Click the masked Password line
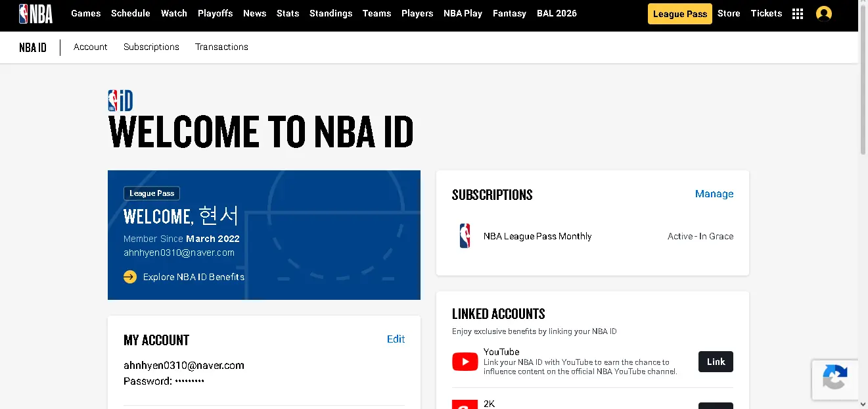Screen dimensions: 868x409 164,381
